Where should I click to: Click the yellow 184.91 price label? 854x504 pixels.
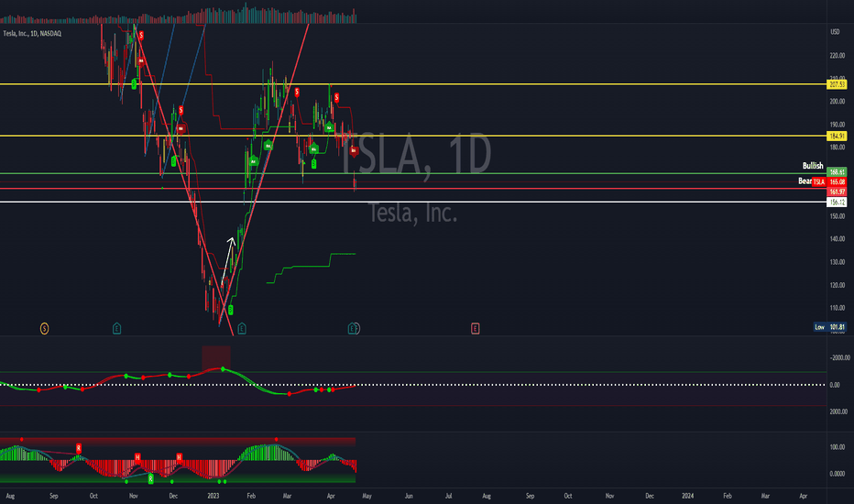pos(837,136)
